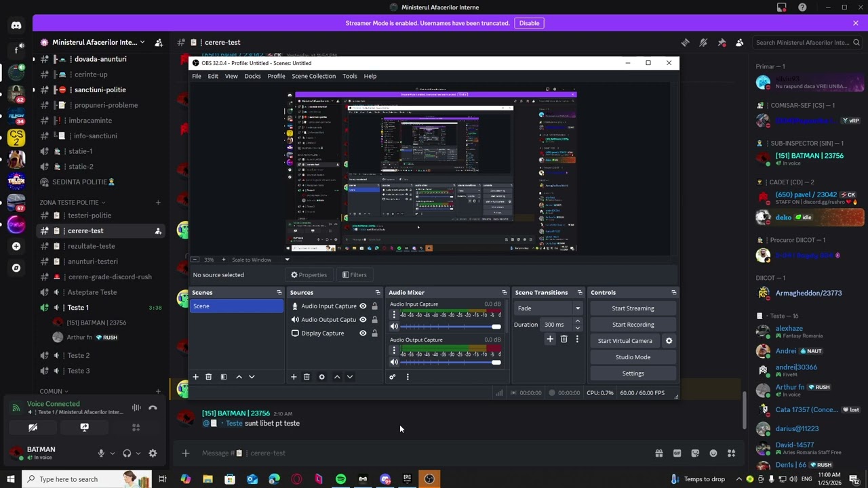Adjust Audio Input Capture volume slider
The image size is (868, 488).
(451, 327)
